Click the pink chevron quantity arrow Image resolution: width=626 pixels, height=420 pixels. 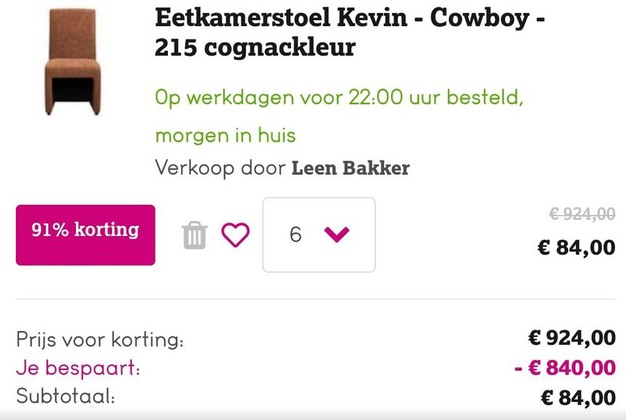(337, 235)
